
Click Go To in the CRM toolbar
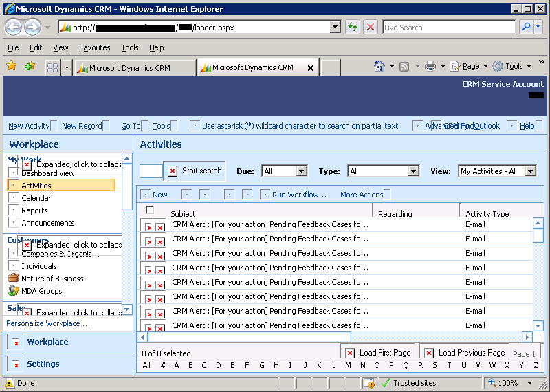131,126
